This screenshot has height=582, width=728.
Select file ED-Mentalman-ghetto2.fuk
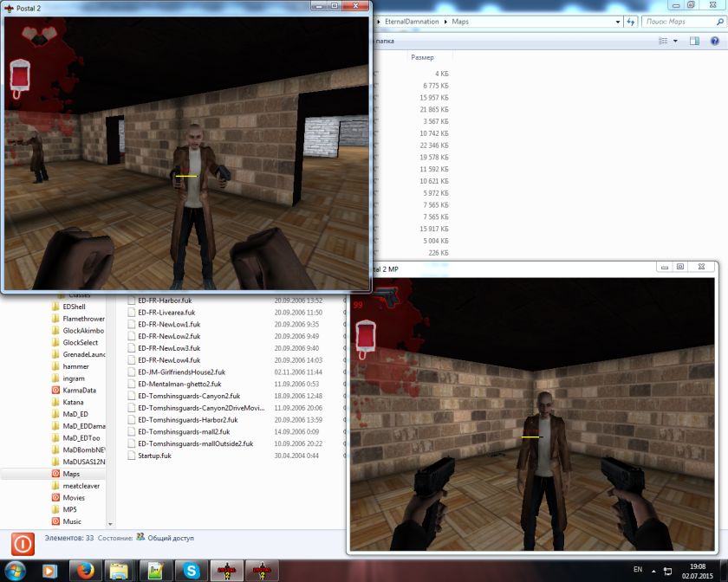coord(179,384)
